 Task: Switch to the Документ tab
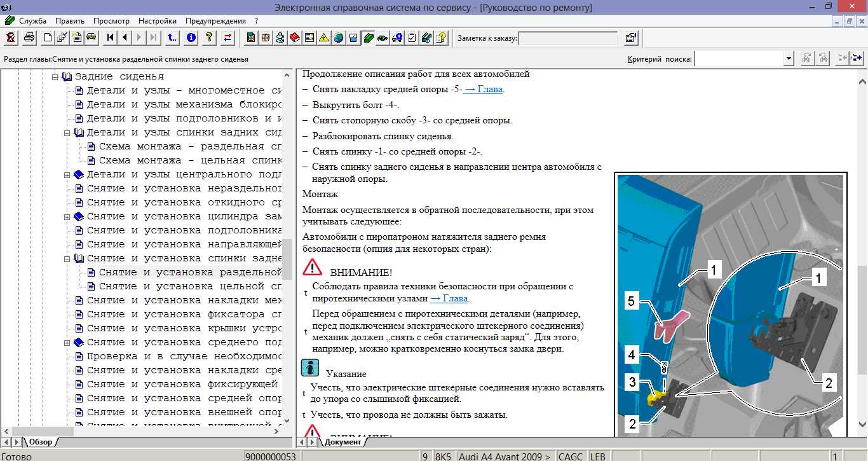pyautogui.click(x=342, y=442)
